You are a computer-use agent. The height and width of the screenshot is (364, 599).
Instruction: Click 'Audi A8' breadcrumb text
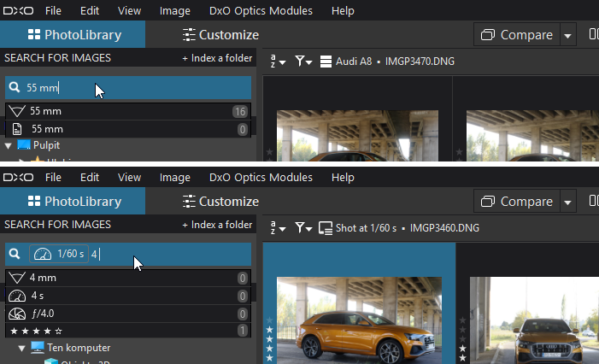(x=354, y=62)
